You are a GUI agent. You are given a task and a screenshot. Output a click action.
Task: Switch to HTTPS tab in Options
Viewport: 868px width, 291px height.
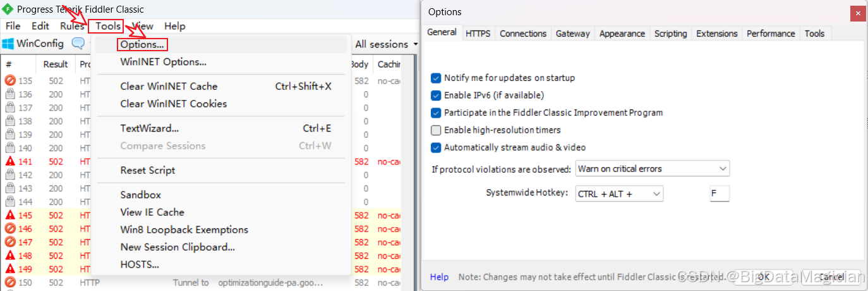(478, 34)
